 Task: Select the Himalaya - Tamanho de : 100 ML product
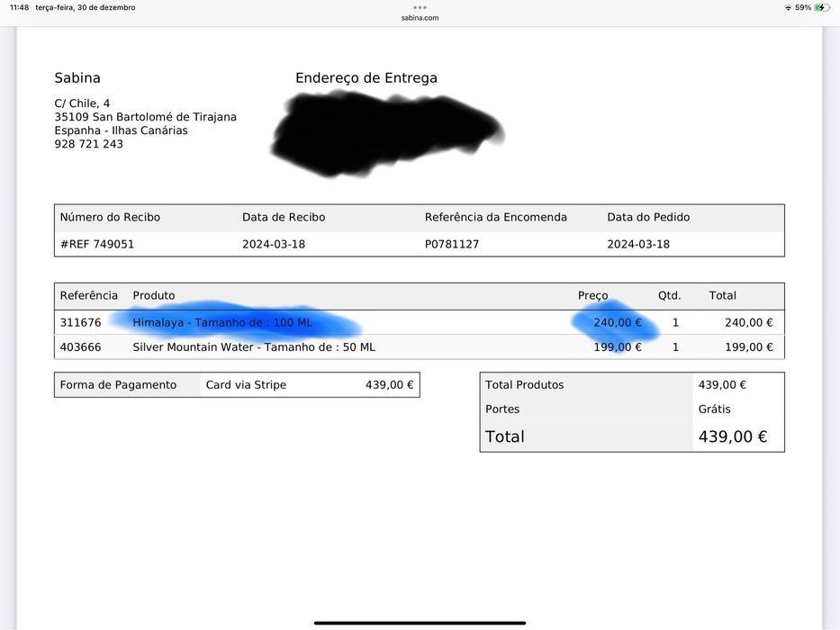(222, 322)
